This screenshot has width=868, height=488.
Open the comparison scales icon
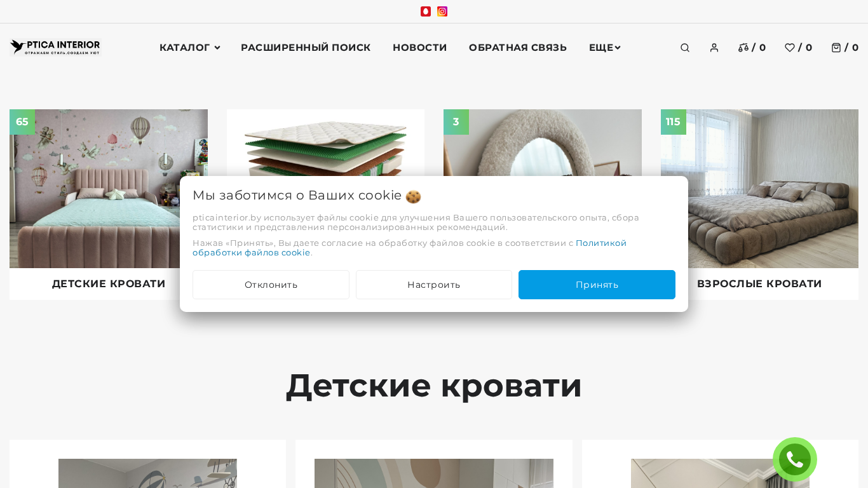click(x=743, y=48)
